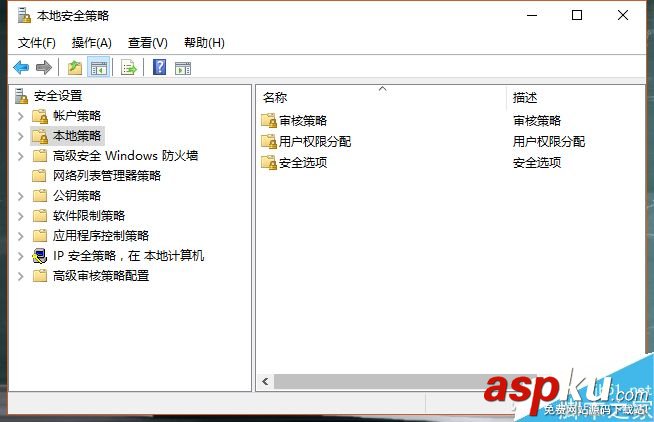Expand the 软件限制策略 tree node
654x422 pixels.
20,216
